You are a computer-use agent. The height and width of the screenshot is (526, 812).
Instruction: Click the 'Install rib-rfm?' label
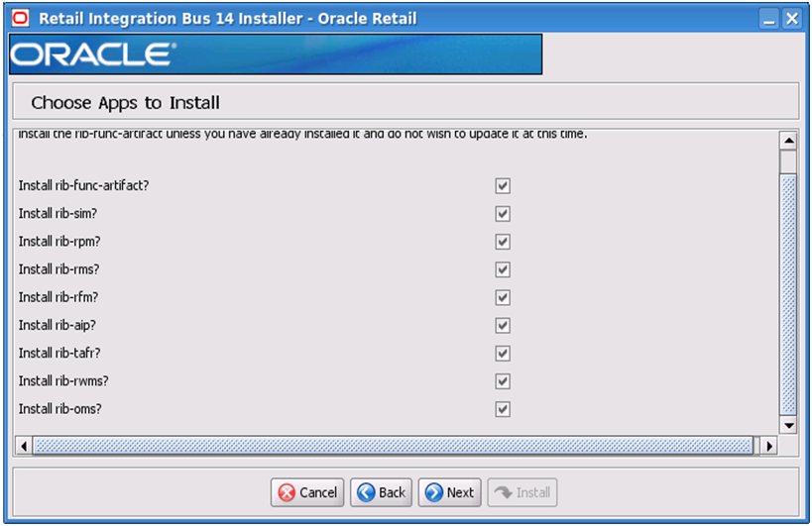click(58, 297)
